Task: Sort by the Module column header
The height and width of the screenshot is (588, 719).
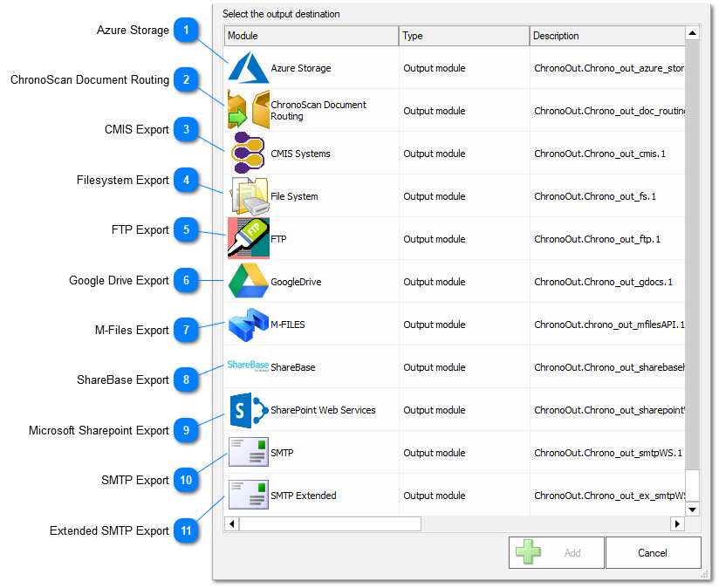Action: click(x=312, y=36)
